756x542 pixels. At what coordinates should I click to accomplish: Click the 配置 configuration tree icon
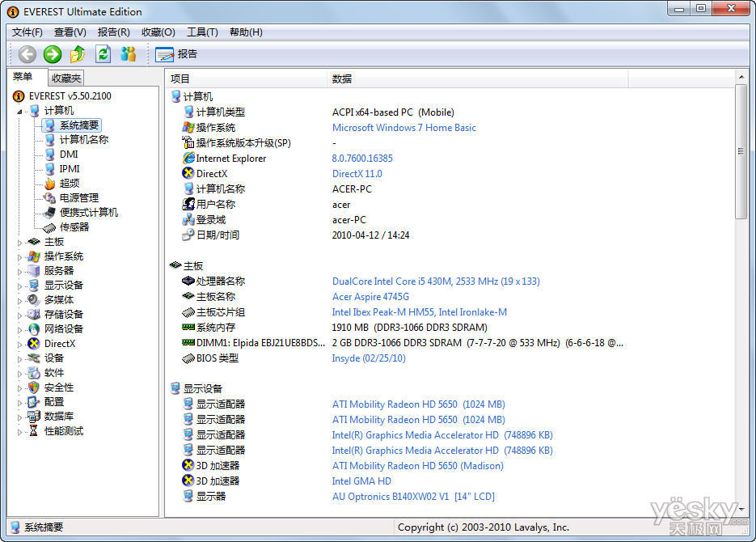point(33,402)
